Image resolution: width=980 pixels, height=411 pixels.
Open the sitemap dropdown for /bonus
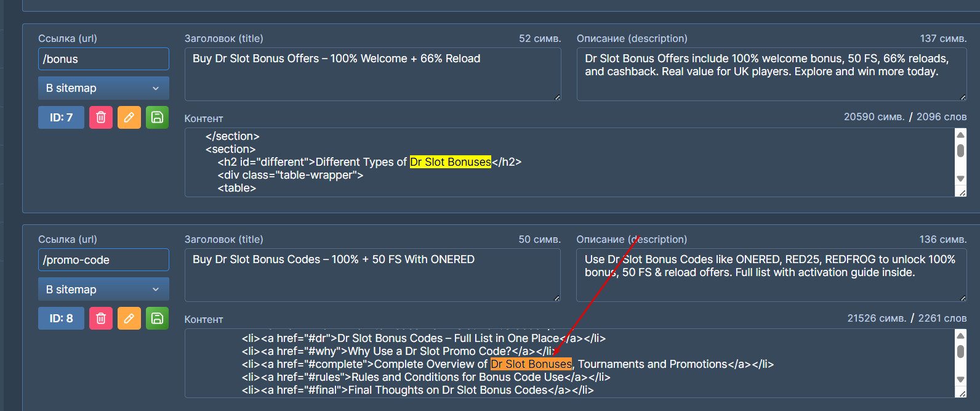(x=103, y=88)
